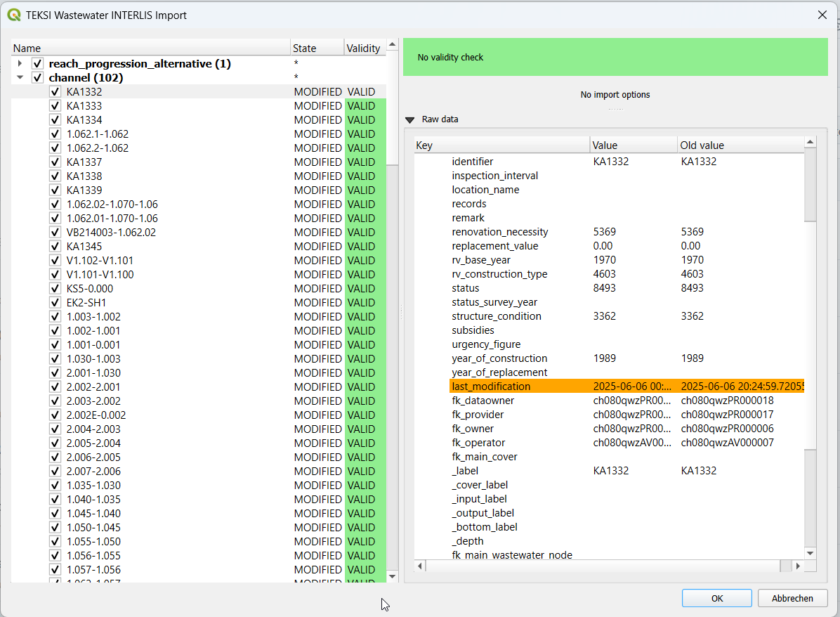The image size is (840, 617).
Task: Expand the reach_progression_alternative tree node
Action: (20, 64)
